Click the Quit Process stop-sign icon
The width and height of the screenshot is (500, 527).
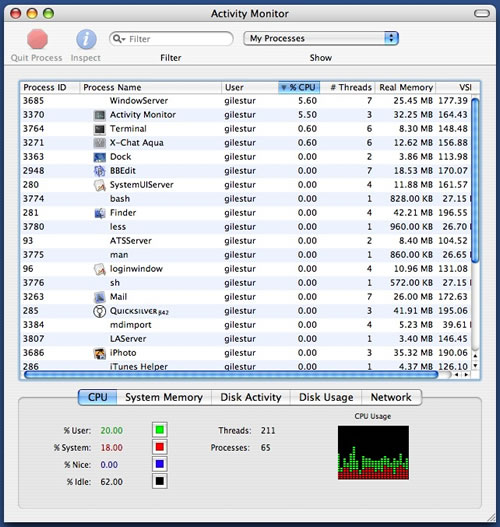pyautogui.click(x=37, y=39)
